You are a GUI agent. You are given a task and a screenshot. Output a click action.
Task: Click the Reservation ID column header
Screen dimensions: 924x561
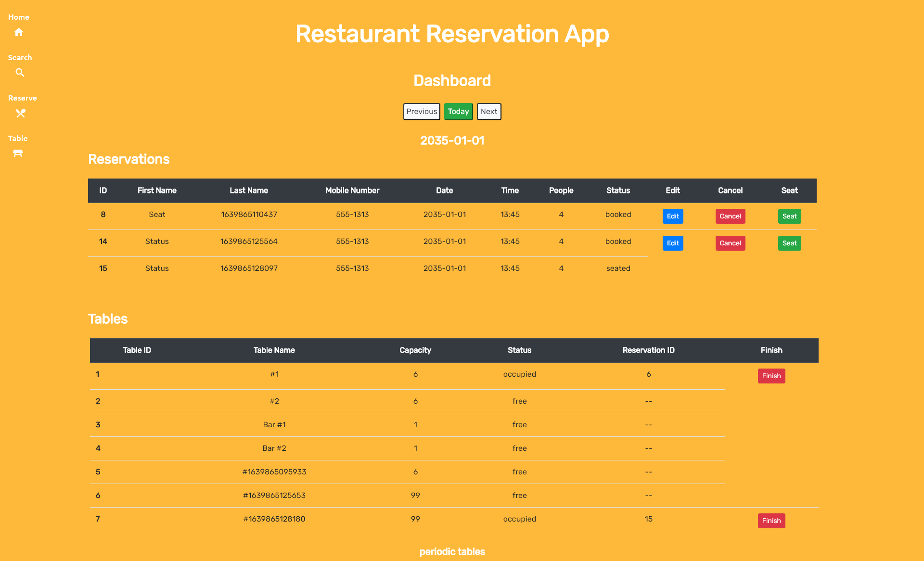pyautogui.click(x=648, y=350)
